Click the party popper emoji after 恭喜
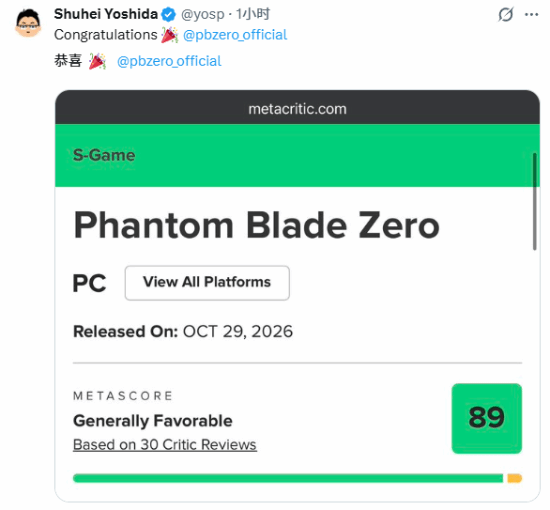This screenshot has width=550, height=510. pyautogui.click(x=97, y=61)
